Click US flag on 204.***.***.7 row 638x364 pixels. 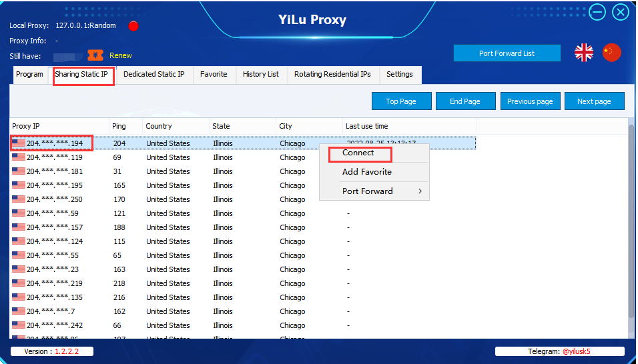pos(19,311)
